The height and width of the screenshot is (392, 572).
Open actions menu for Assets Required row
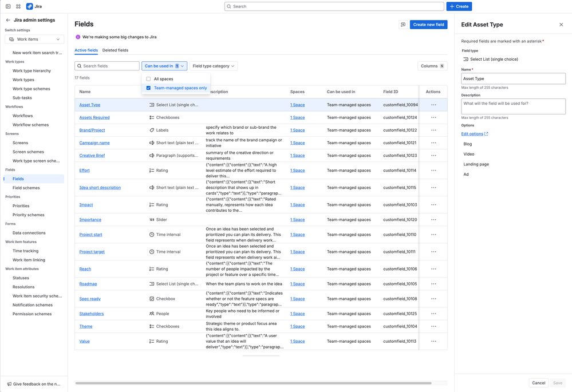(x=433, y=117)
